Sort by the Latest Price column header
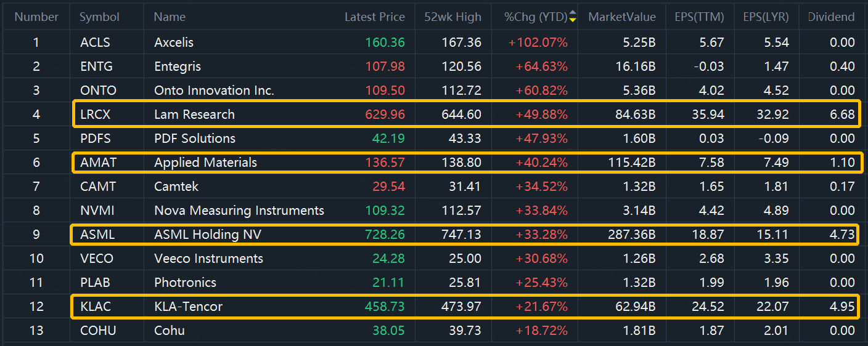This screenshot has width=868, height=346. pos(374,17)
